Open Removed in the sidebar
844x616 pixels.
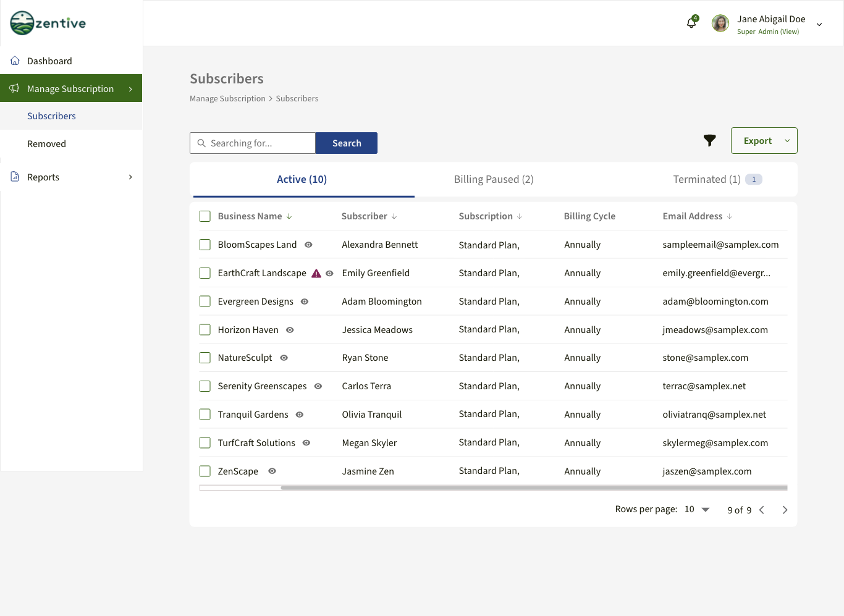46,144
